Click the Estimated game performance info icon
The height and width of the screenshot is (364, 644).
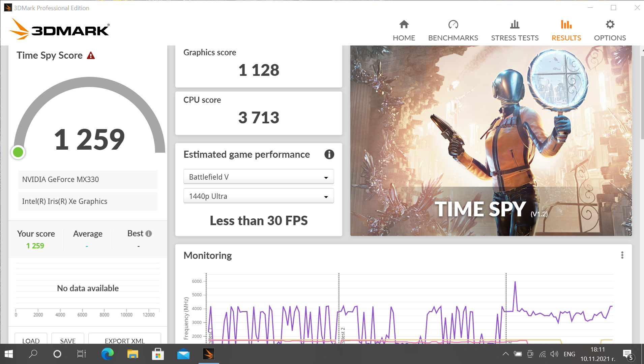click(x=329, y=154)
